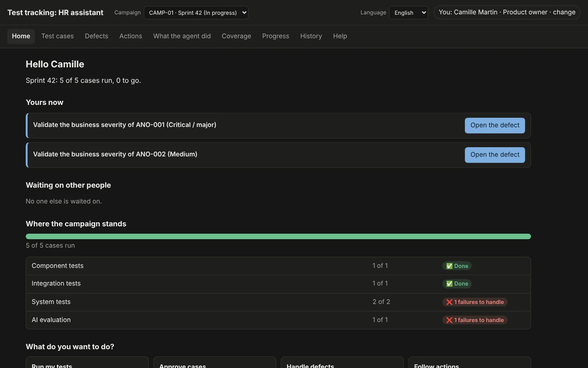Open the Language dropdown set to English
Image resolution: width=588 pixels, height=368 pixels.
tap(408, 13)
